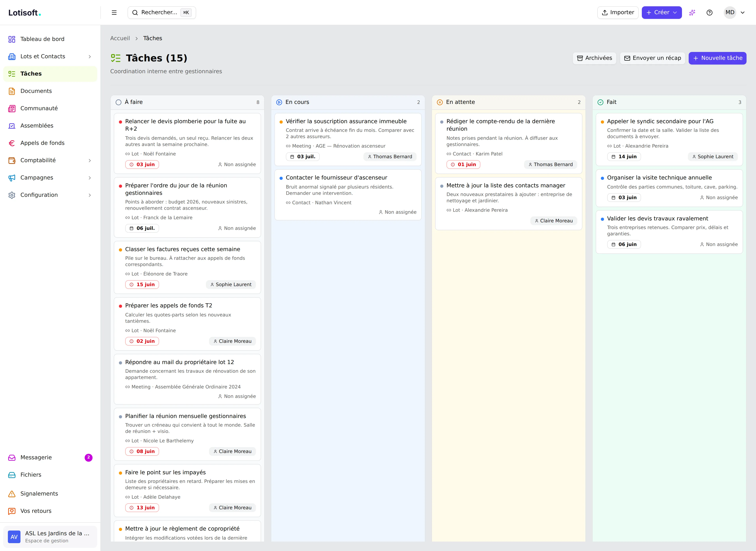Screen dimensions: 756x551
Task: Click the En cours play status icon
Action: (279, 102)
